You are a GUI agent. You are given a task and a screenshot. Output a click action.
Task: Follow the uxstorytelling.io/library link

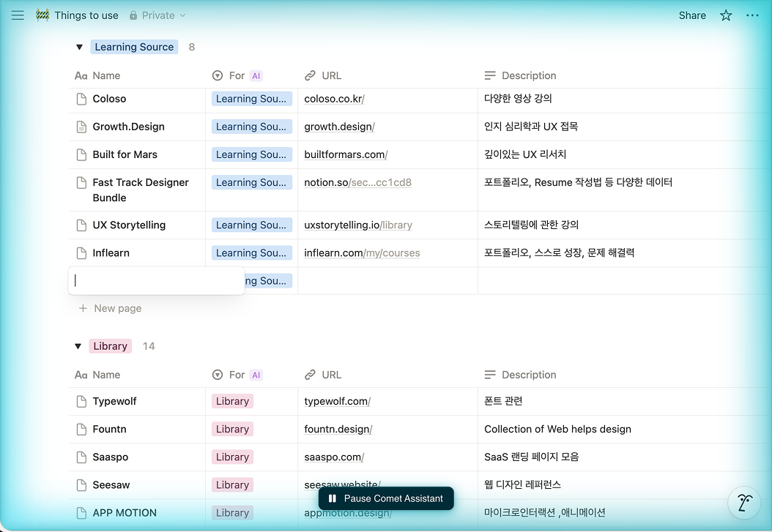point(358,225)
